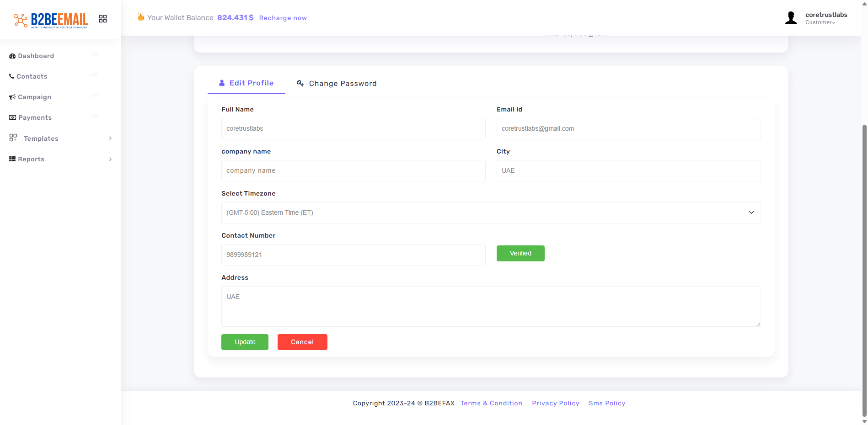Go to Campaign megaphone item
Image resolution: width=868 pixels, height=425 pixels.
(34, 97)
